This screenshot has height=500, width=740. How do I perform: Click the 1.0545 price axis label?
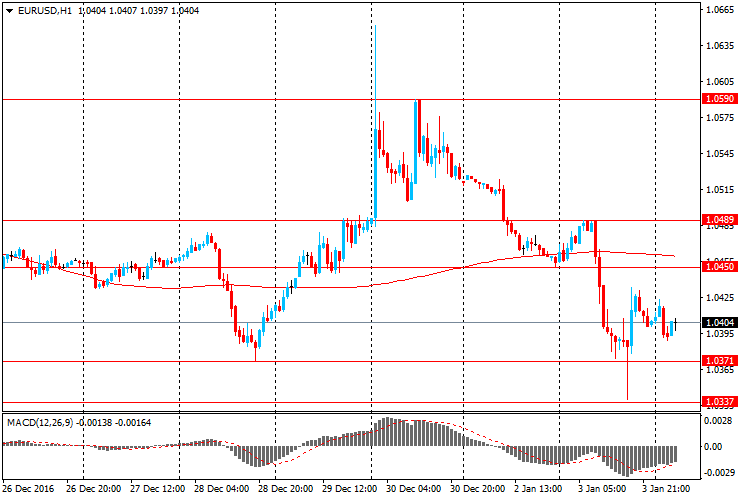point(720,153)
